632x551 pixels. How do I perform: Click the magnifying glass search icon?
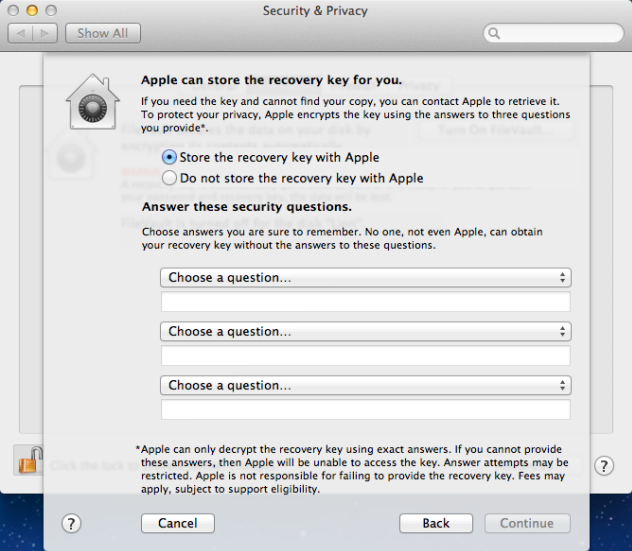[x=494, y=33]
